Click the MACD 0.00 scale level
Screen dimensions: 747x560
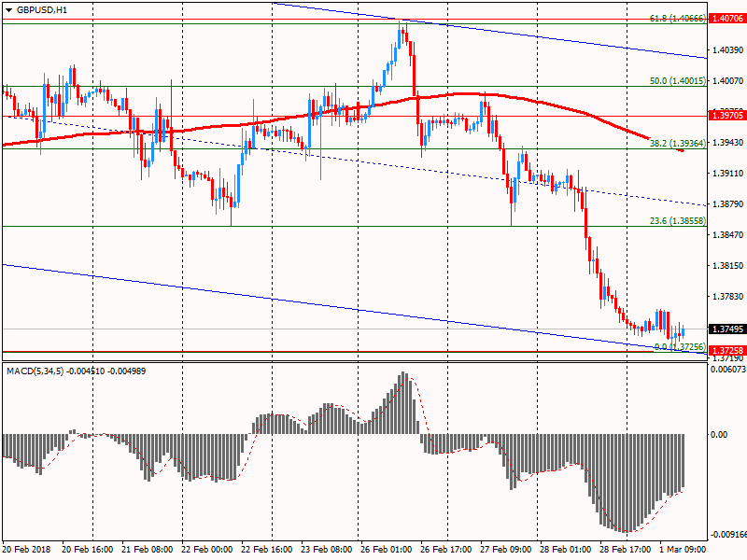click(x=719, y=434)
